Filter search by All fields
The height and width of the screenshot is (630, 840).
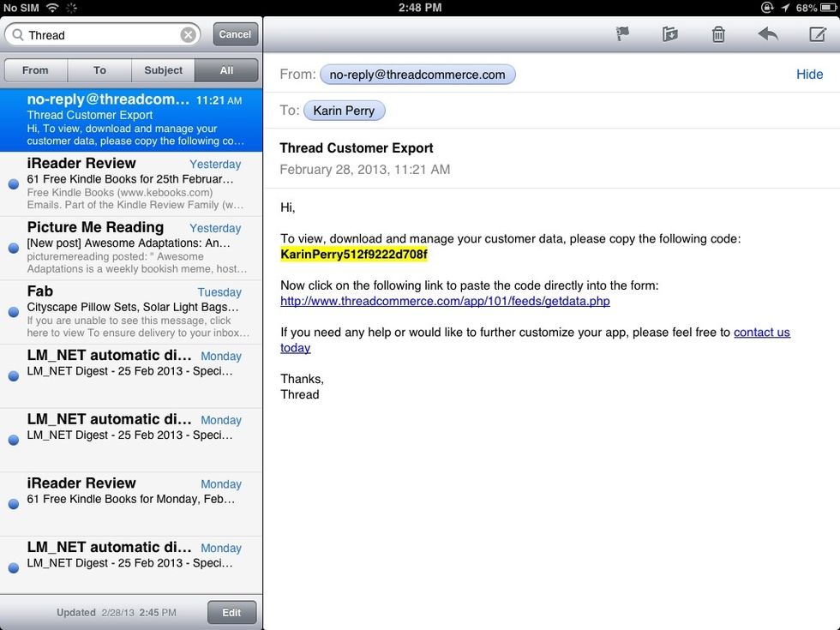coord(226,70)
